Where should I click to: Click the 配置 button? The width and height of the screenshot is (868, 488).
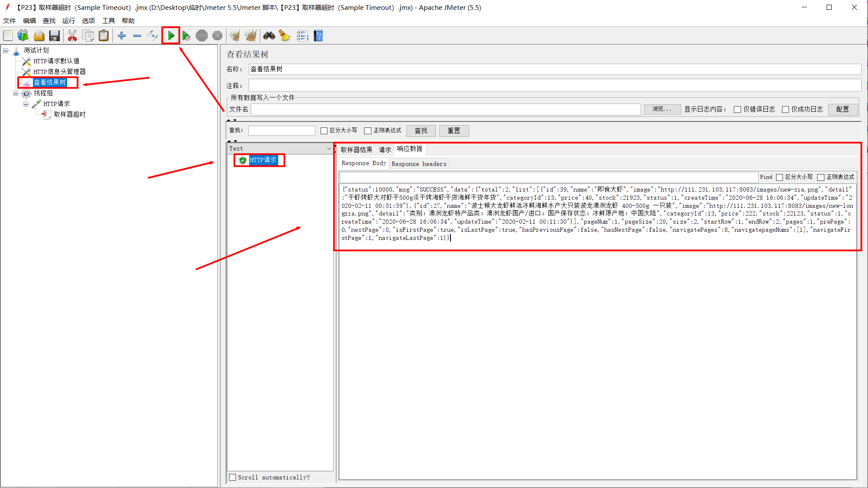point(843,109)
